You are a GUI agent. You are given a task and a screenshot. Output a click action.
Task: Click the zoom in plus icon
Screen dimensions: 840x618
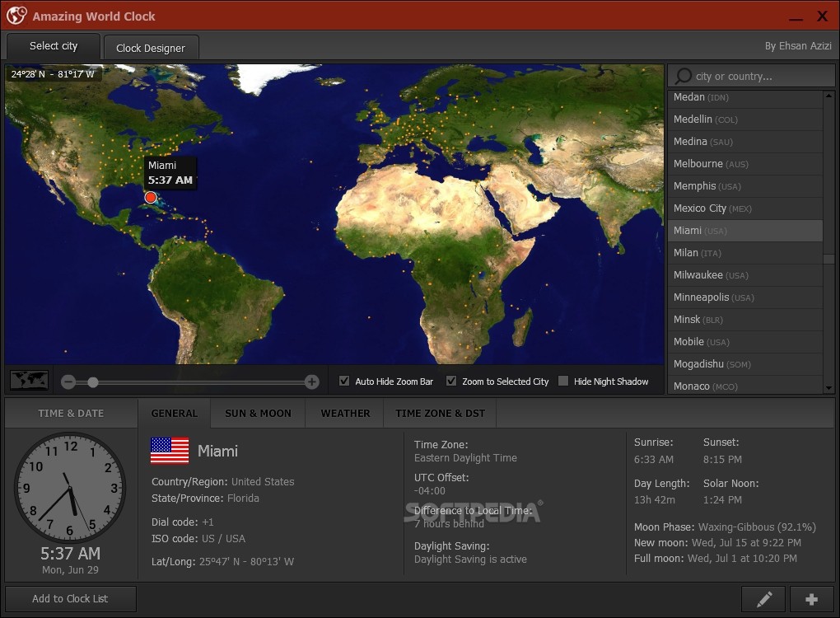[x=312, y=382]
